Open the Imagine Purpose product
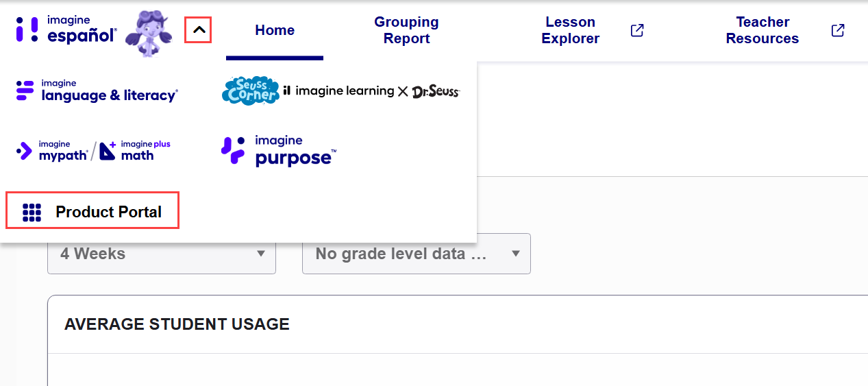Viewport: 868px width, 386px height. [279, 151]
